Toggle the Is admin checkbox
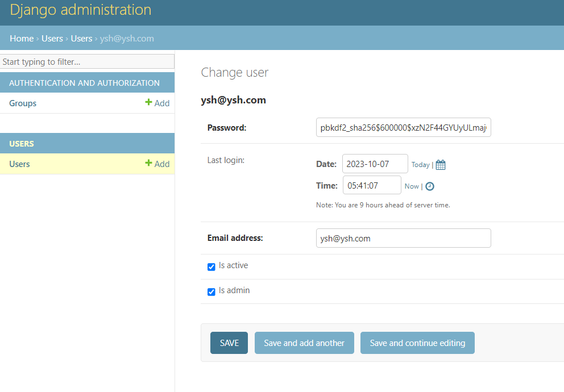Screen dimensions: 564x392 211,292
